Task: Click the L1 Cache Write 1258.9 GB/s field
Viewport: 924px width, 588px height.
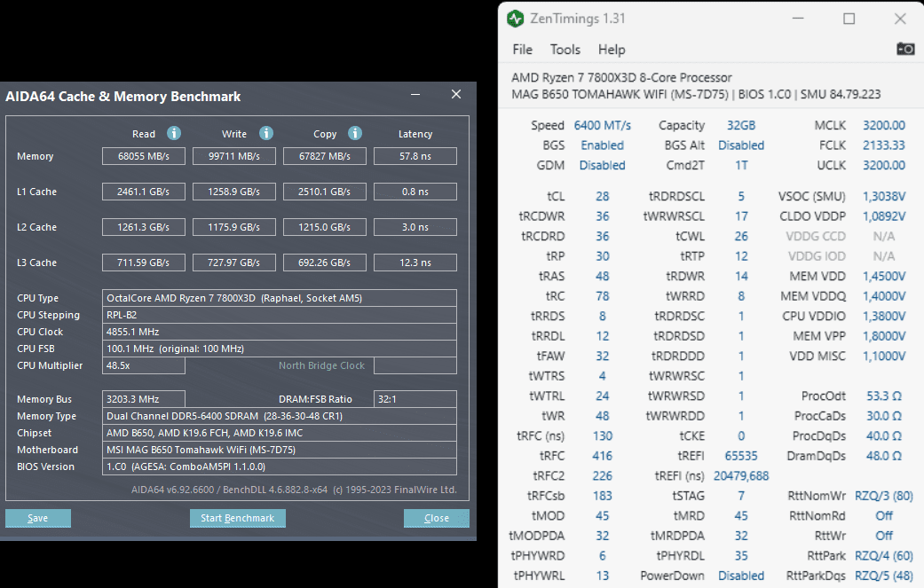Action: [x=234, y=192]
